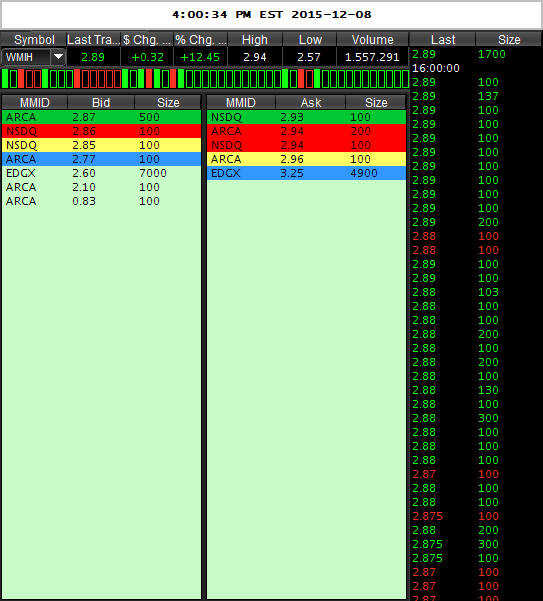Click the Last column header in time and sales
This screenshot has height=601, width=543.
(x=443, y=39)
